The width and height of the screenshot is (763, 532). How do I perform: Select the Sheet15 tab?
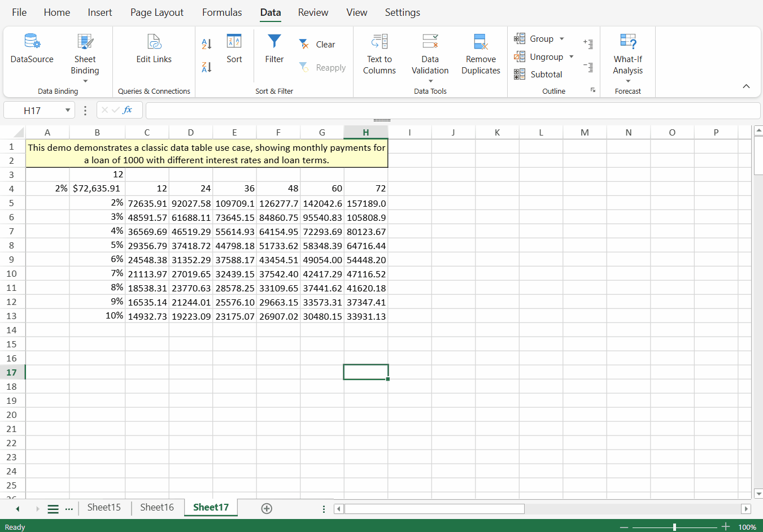click(x=104, y=507)
